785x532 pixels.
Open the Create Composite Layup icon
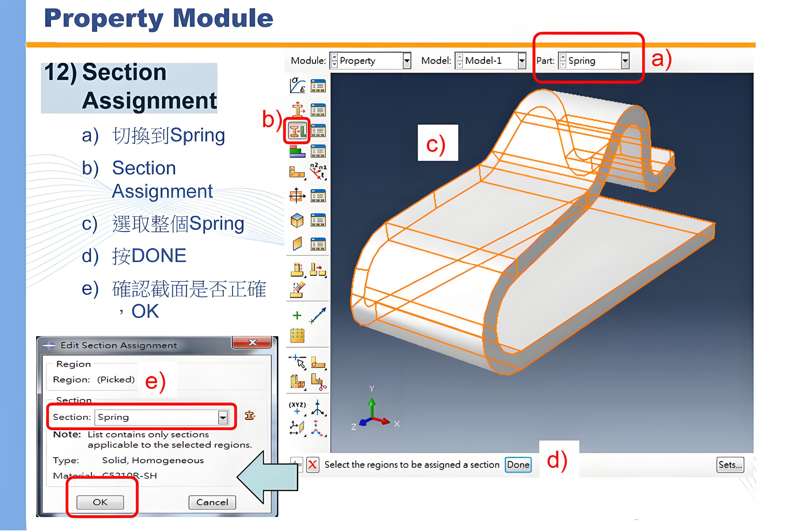(x=297, y=151)
